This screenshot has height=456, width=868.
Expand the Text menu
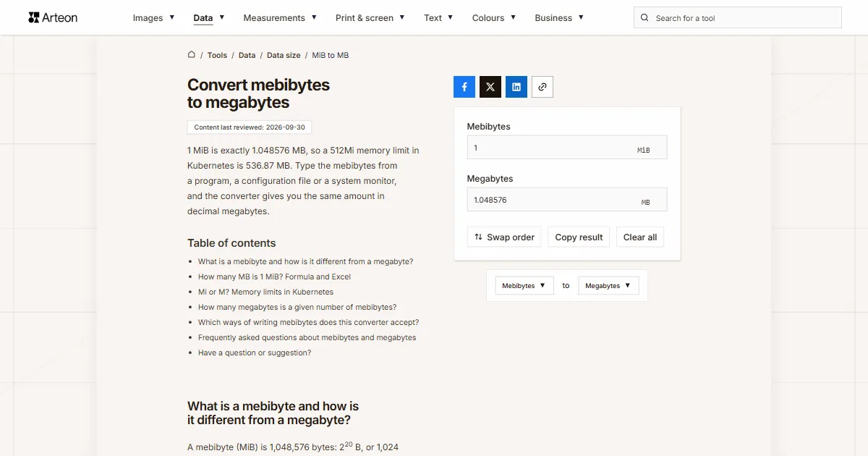tap(438, 18)
